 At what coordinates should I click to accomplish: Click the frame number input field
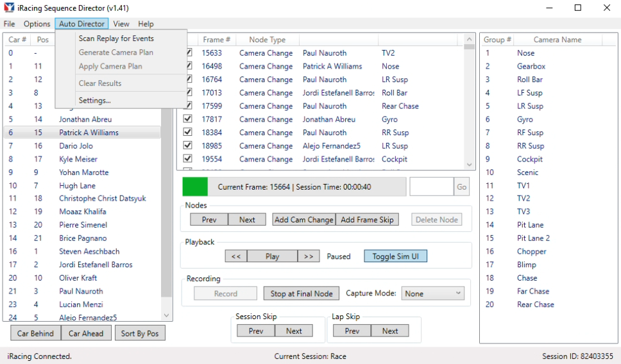pyautogui.click(x=431, y=187)
